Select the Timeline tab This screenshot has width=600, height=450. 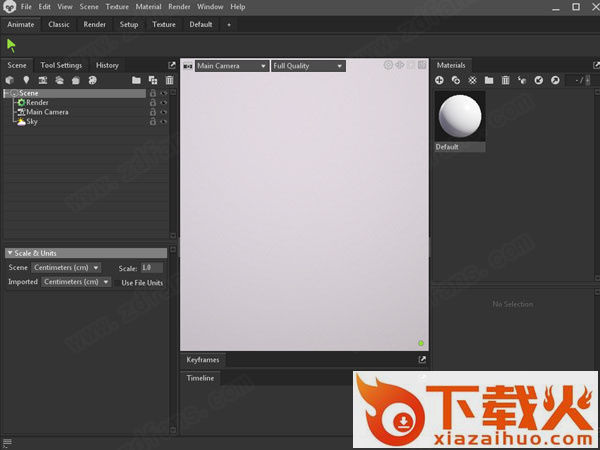(200, 378)
